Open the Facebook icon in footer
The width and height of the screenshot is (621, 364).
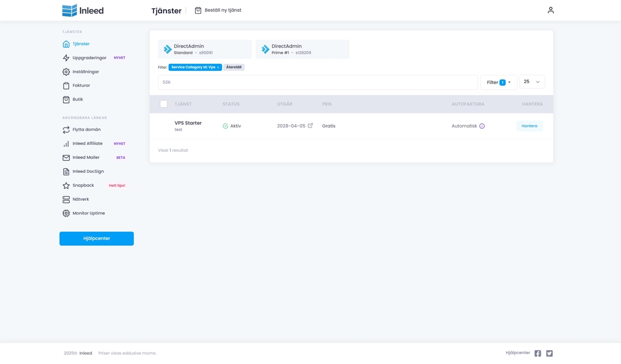(x=537, y=353)
